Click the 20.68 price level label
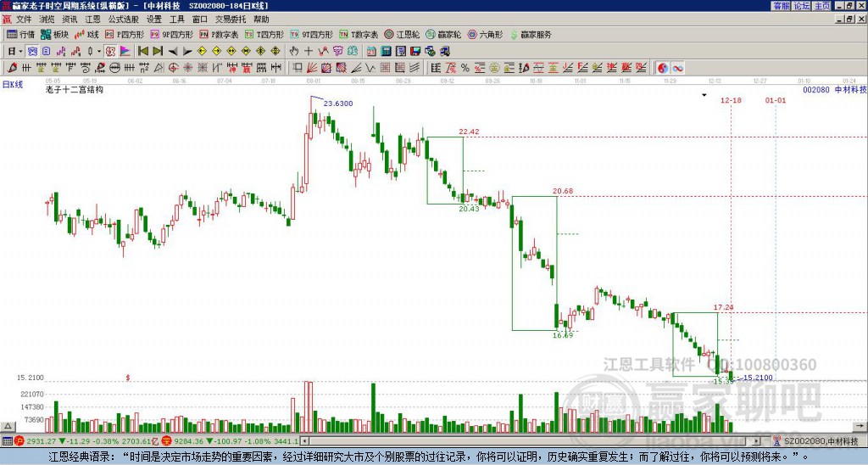This screenshot has width=868, height=465. 563,191
